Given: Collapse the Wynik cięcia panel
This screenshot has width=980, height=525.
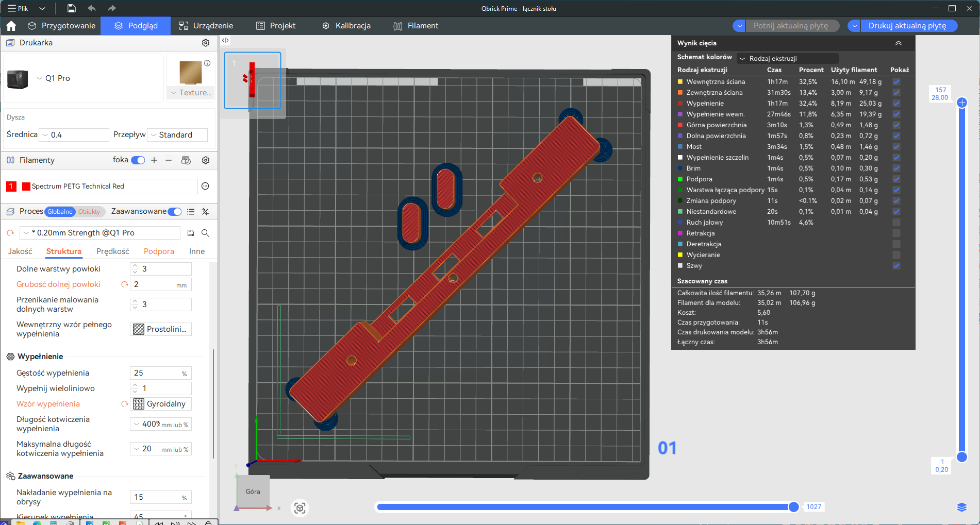Looking at the screenshot, I should (x=899, y=43).
